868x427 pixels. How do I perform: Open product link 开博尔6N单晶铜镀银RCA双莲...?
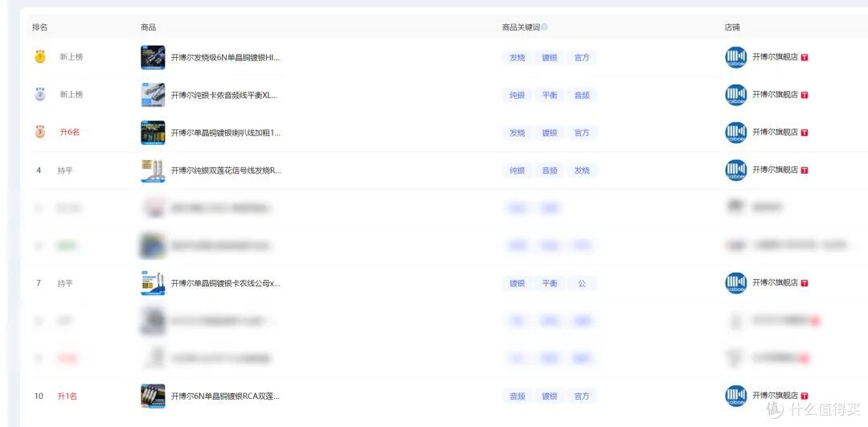(225, 396)
